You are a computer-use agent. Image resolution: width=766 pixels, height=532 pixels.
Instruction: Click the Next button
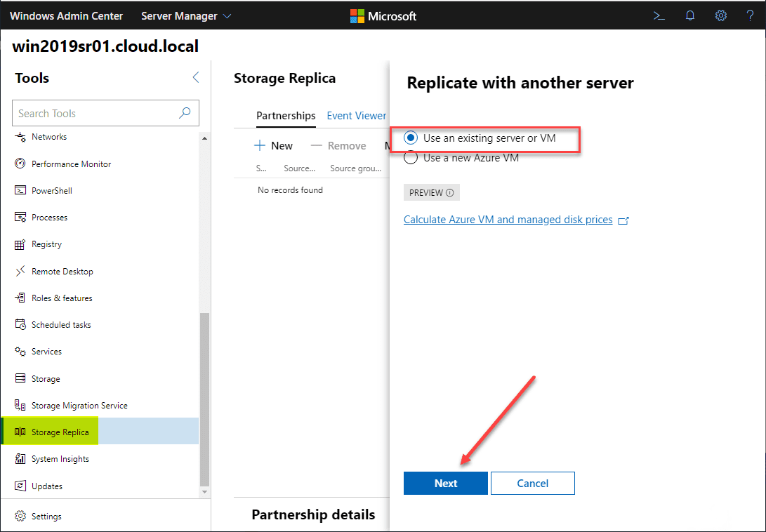pos(445,483)
